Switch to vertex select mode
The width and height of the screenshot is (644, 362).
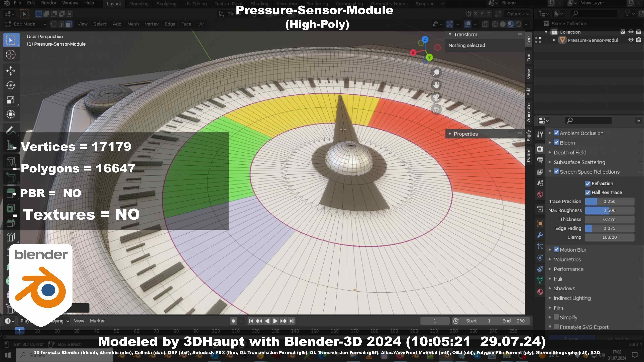(x=53, y=24)
